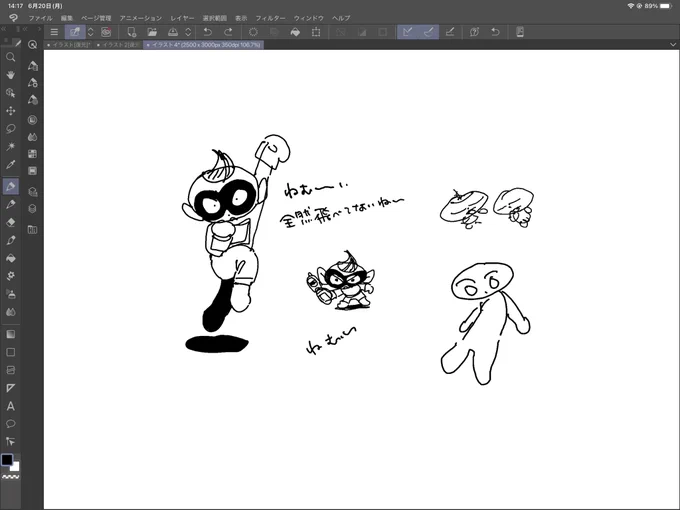Screen dimensions: 680x510
Task: Click the smartphone connect icon
Action: pos(520,32)
